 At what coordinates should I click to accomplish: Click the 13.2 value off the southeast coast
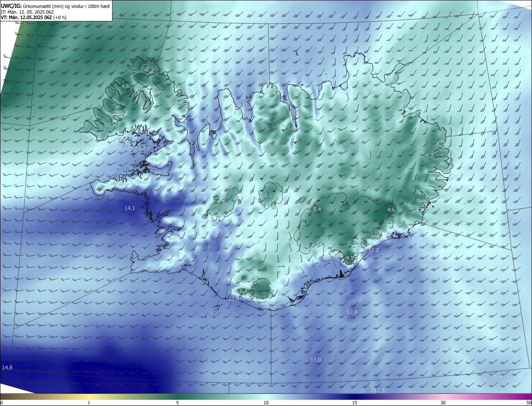click(x=374, y=250)
